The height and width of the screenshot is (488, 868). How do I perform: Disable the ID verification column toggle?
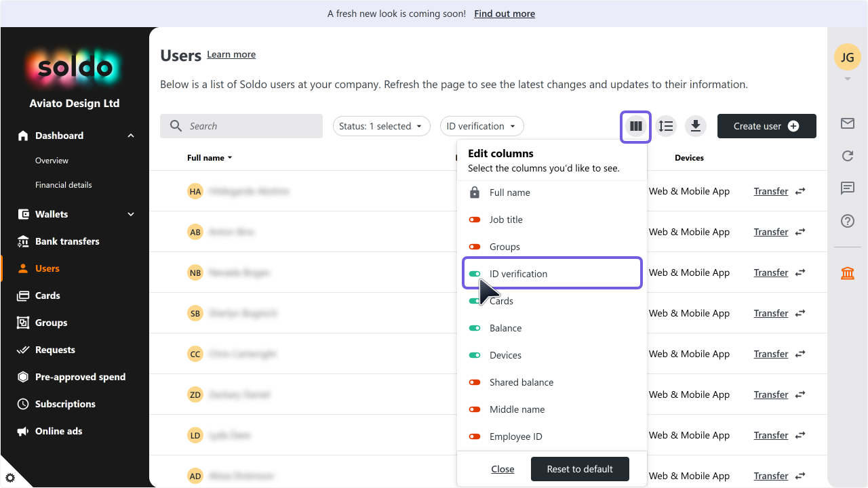[x=475, y=274]
